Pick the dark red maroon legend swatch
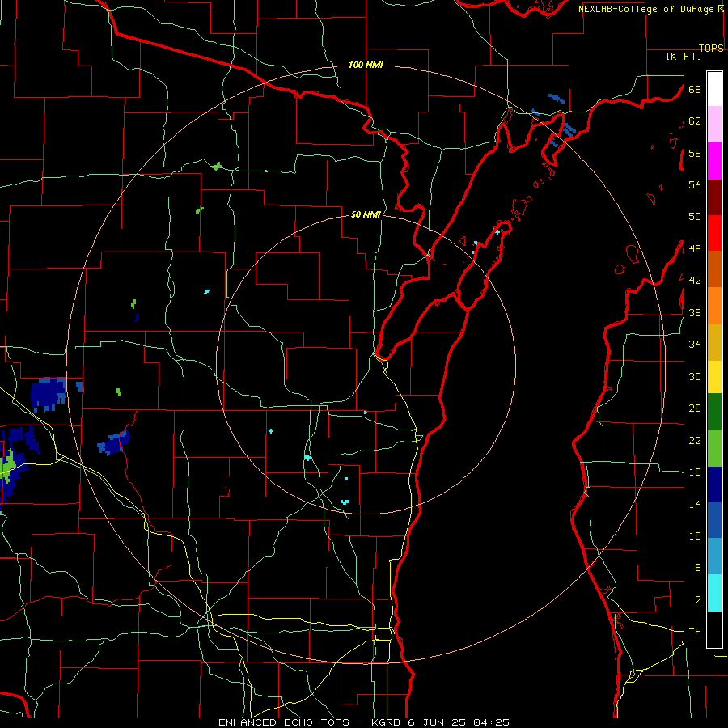This screenshot has width=728, height=728. coord(714,197)
